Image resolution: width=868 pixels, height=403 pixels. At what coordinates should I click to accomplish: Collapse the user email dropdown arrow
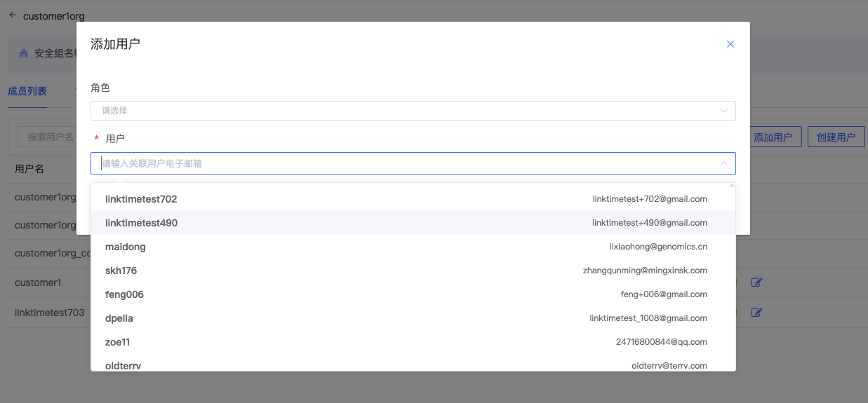click(723, 163)
